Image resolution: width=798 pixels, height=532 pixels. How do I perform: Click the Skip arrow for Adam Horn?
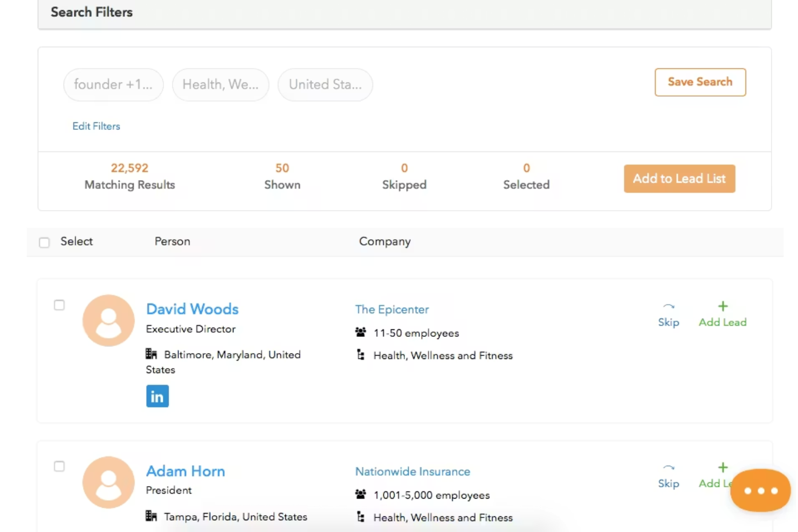[x=669, y=467]
